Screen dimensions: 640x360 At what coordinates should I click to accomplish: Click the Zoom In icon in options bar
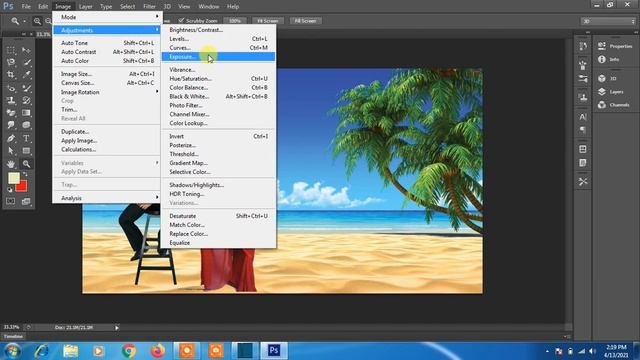click(x=37, y=21)
